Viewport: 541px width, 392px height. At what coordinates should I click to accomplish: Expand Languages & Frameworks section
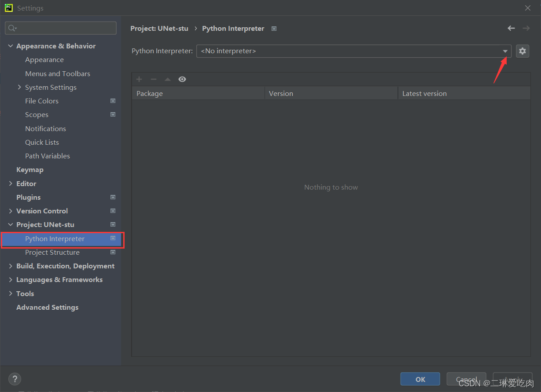11,279
